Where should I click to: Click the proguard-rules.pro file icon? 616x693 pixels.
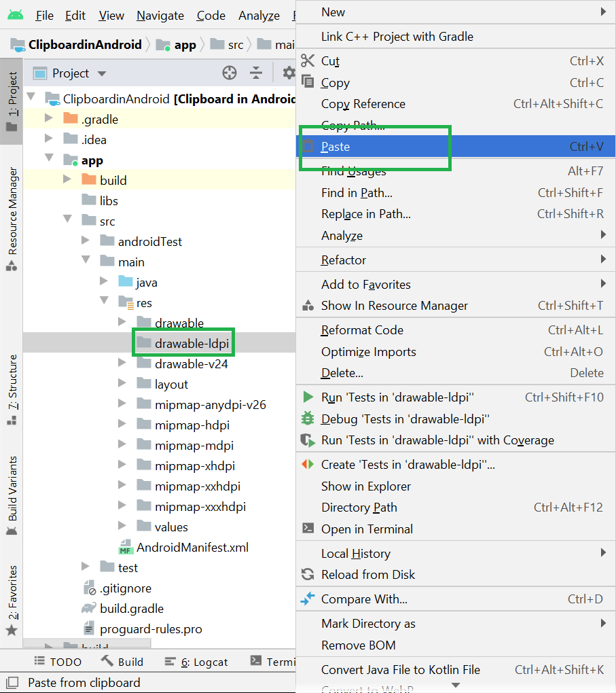(89, 628)
